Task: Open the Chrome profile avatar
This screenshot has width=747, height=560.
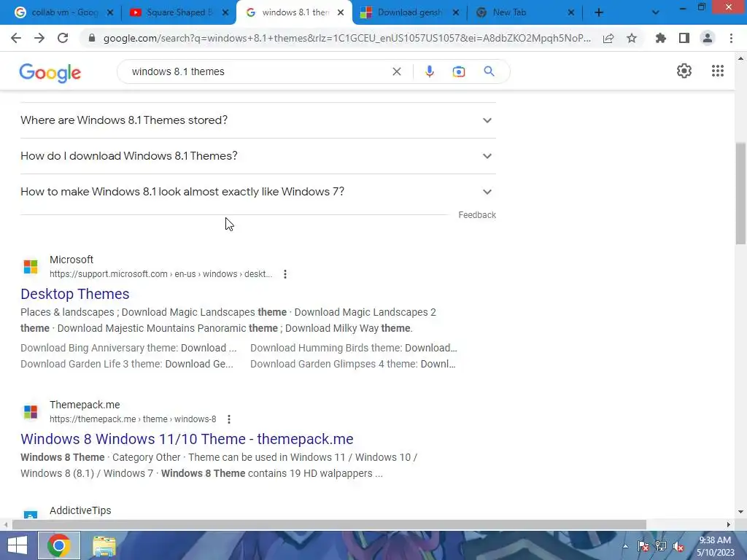Action: [x=708, y=38]
